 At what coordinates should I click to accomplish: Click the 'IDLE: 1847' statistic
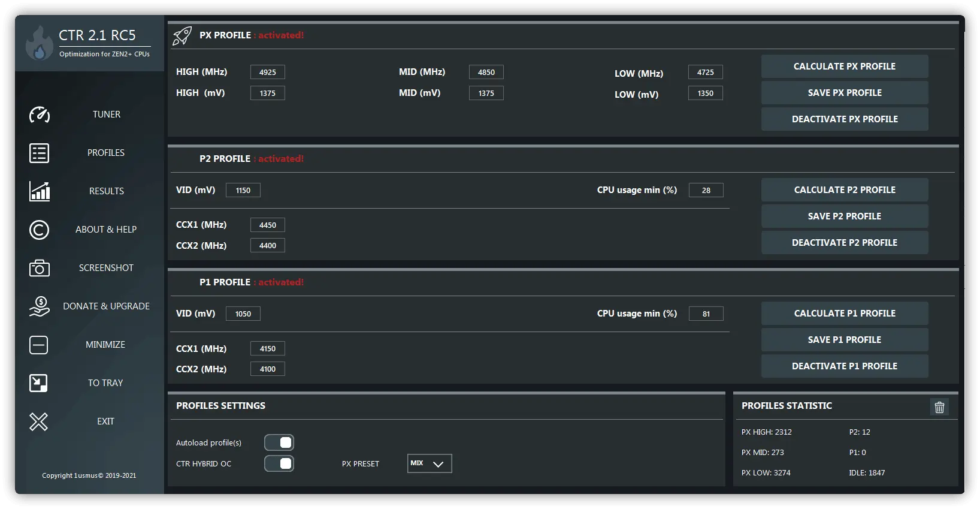[x=867, y=473]
